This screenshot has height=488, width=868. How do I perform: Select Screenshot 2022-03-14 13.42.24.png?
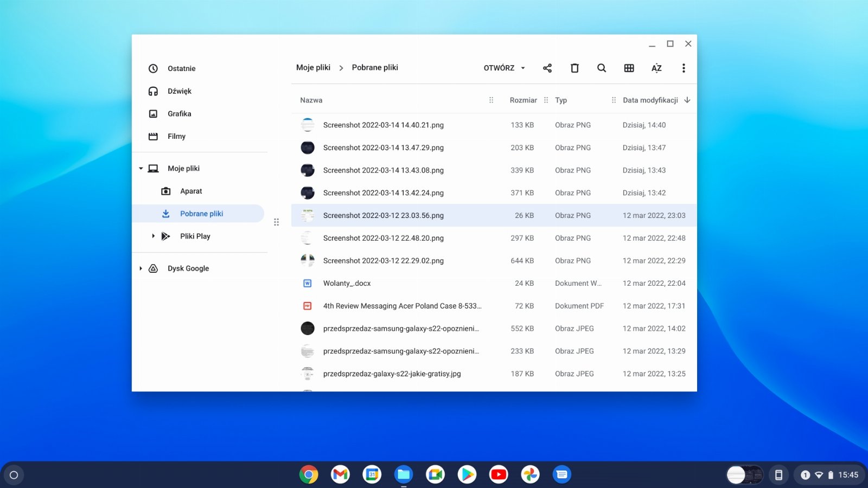494,193
